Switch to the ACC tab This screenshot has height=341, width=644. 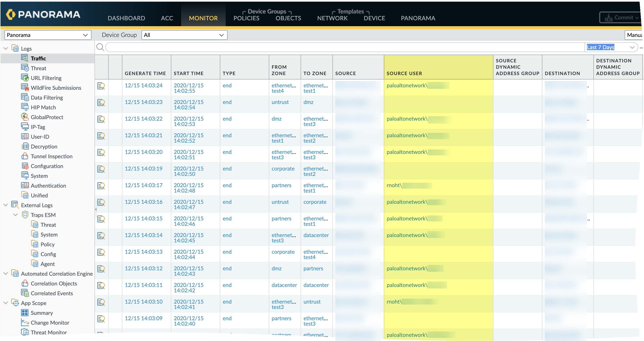(x=167, y=18)
